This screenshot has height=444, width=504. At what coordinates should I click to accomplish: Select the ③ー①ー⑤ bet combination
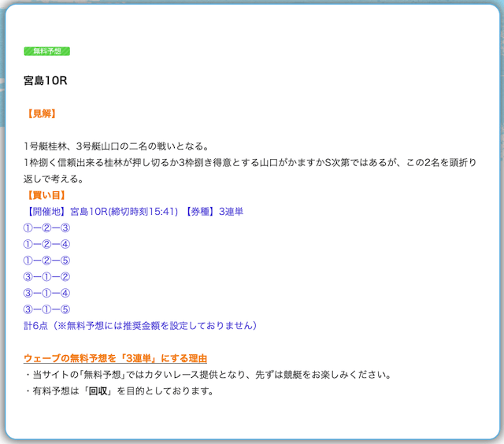tap(46, 309)
